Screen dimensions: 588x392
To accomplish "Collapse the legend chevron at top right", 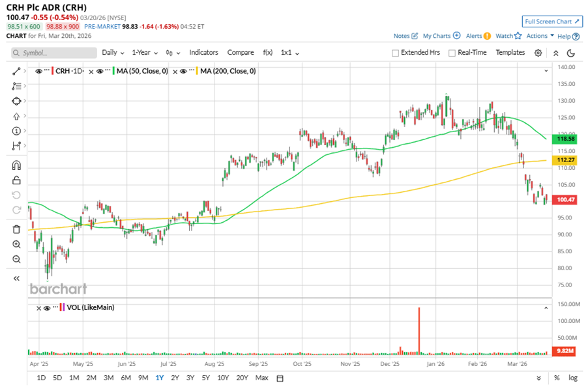I will pyautogui.click(x=546, y=71).
